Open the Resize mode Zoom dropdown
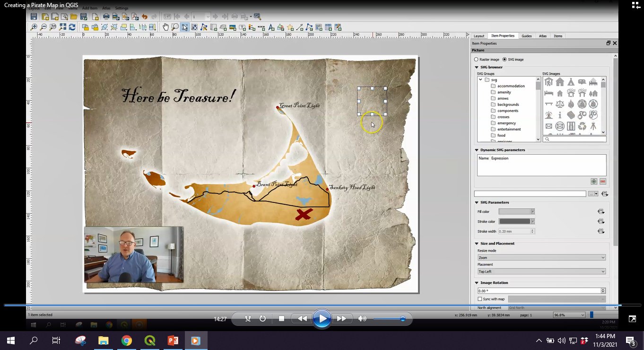This screenshot has width=644, height=350. (541, 258)
